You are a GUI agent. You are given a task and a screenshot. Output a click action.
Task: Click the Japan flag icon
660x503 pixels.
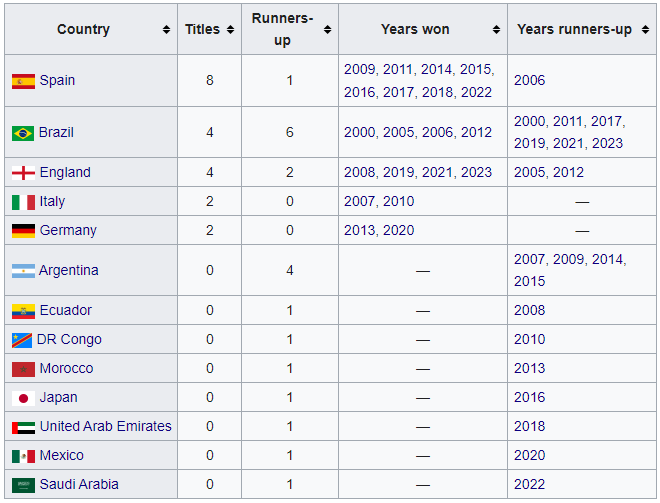[23, 398]
